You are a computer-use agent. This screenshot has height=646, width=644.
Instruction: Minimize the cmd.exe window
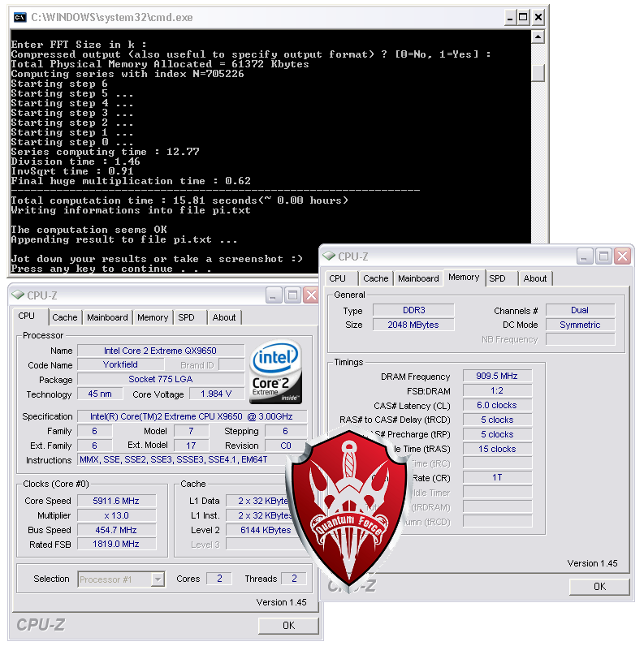[x=510, y=17]
